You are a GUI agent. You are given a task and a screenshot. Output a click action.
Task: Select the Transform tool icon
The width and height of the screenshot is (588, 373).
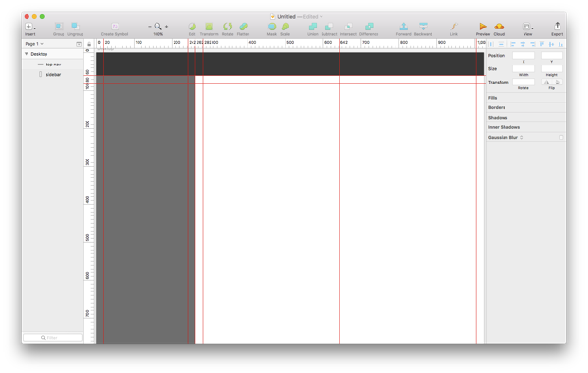(x=210, y=27)
